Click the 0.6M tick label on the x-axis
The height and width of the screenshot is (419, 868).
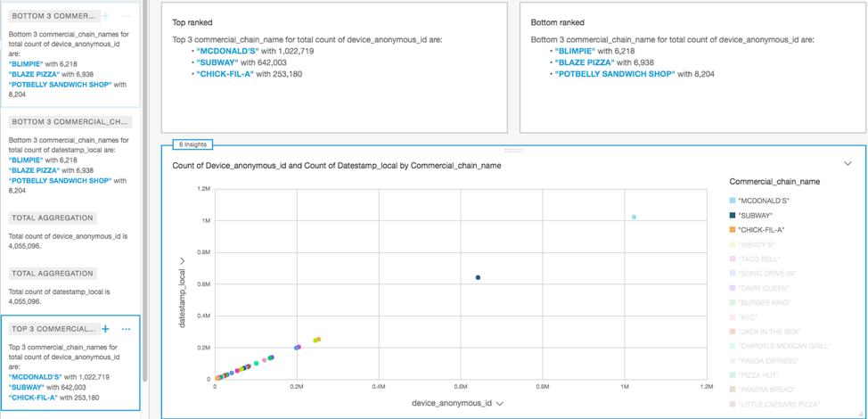pos(461,386)
